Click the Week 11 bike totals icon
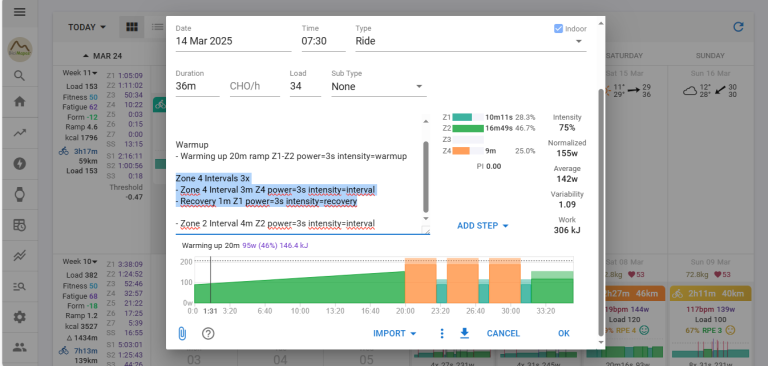This screenshot has width=768, height=366. pyautogui.click(x=64, y=151)
